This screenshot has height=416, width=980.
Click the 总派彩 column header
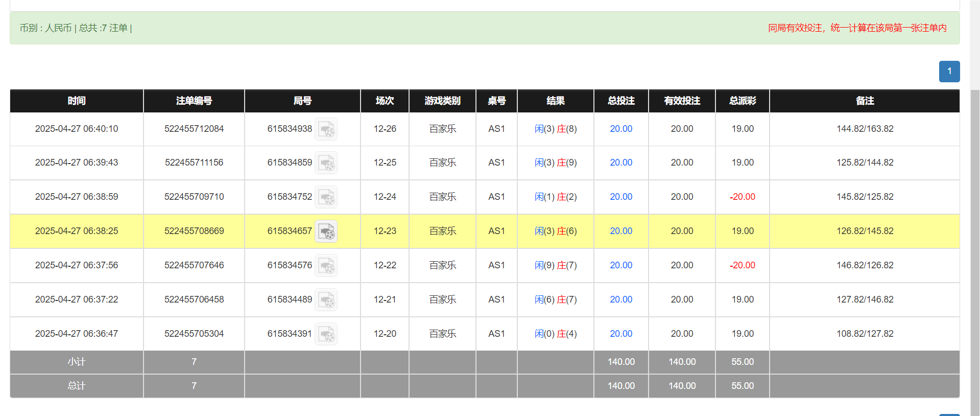coord(742,101)
